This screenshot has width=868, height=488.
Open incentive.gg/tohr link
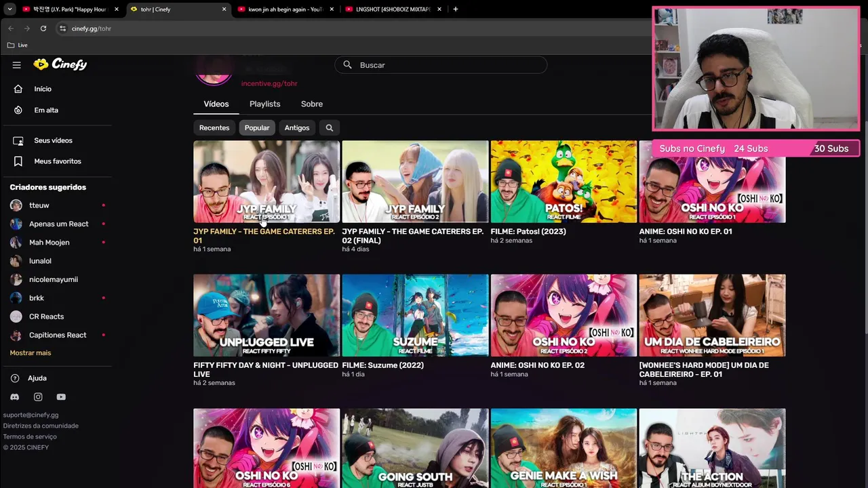click(x=269, y=83)
